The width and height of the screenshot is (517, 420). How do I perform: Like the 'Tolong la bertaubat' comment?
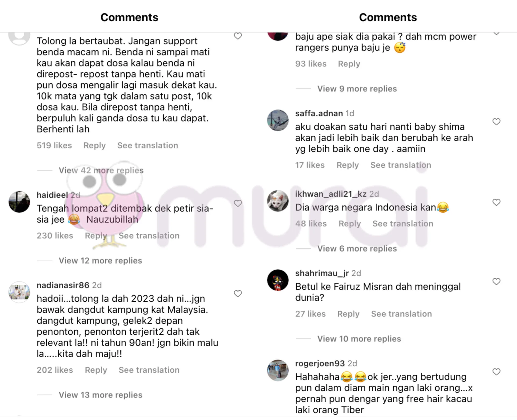[x=238, y=36]
